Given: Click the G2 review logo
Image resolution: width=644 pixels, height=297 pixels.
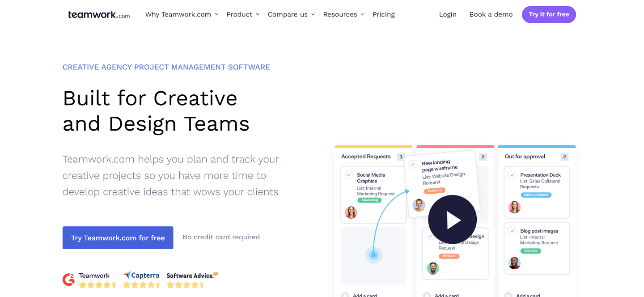Looking at the screenshot, I should [x=68, y=279].
